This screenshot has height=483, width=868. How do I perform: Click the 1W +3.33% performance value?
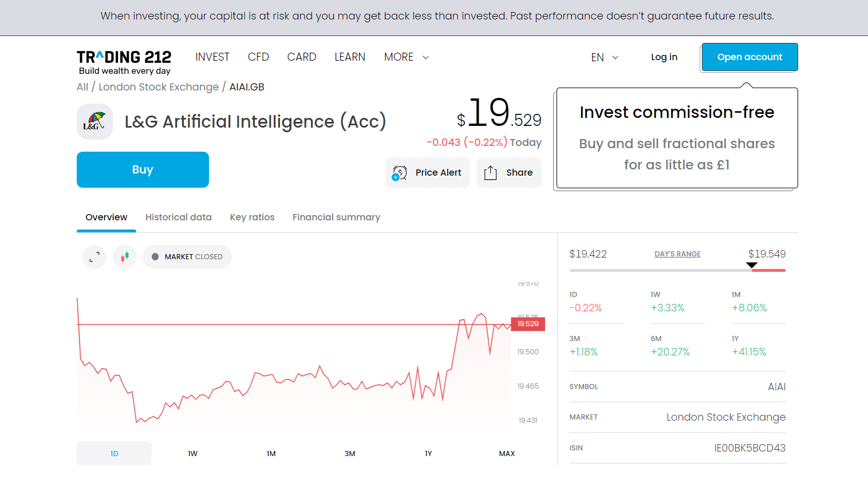click(668, 308)
